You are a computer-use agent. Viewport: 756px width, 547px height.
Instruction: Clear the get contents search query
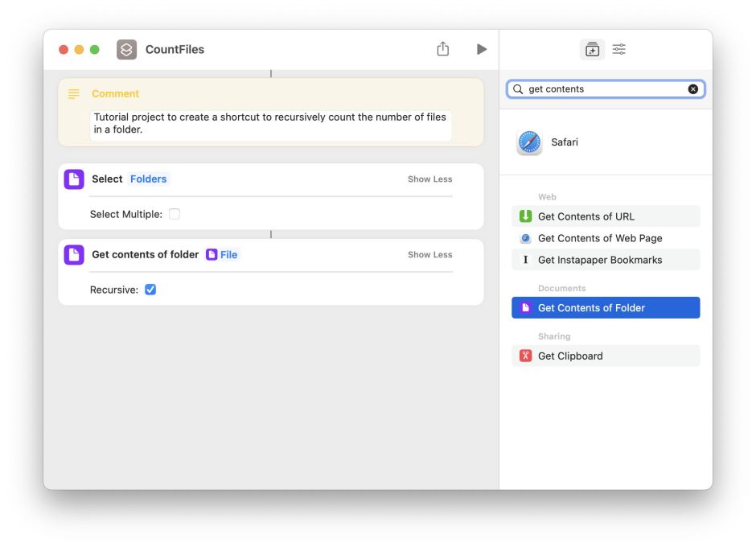(693, 89)
